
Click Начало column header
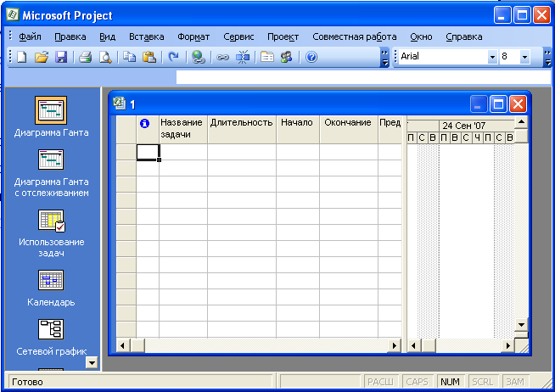298,129
